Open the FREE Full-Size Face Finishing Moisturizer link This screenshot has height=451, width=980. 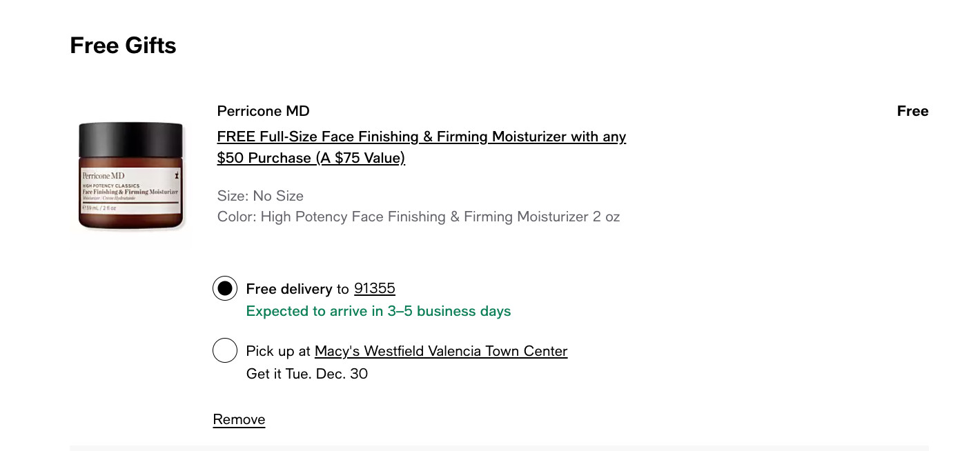[421, 137]
